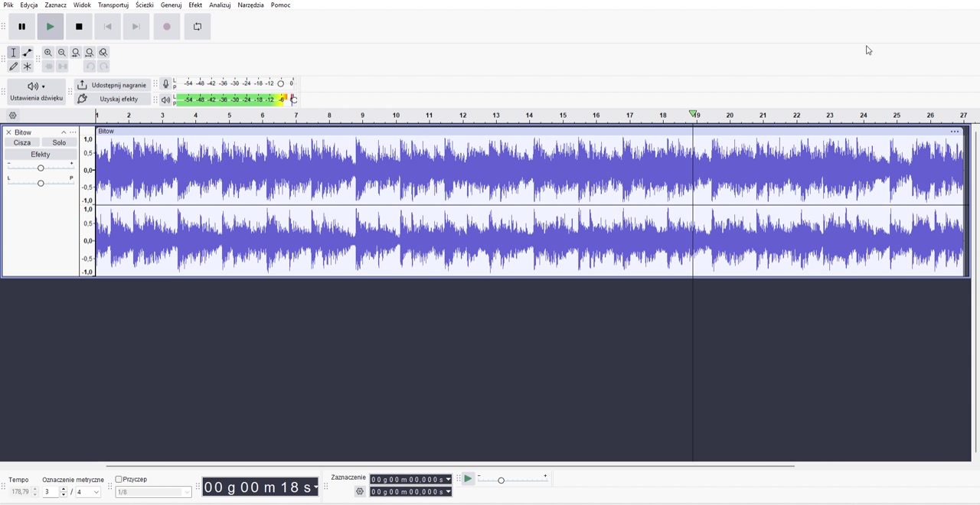The image size is (980, 505).
Task: Open Zaznaczenie selection settings gear
Action: point(359,491)
